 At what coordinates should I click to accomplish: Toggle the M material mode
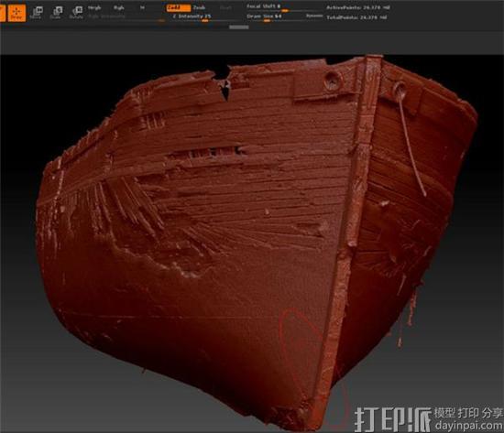pos(142,7)
